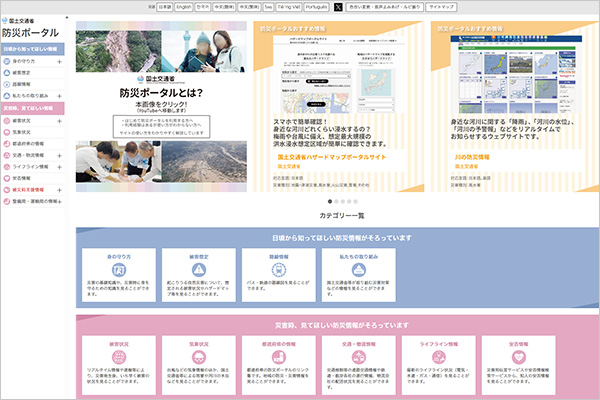600x400 pixels.
Task: Switch language to 日本語
Action: point(165,7)
